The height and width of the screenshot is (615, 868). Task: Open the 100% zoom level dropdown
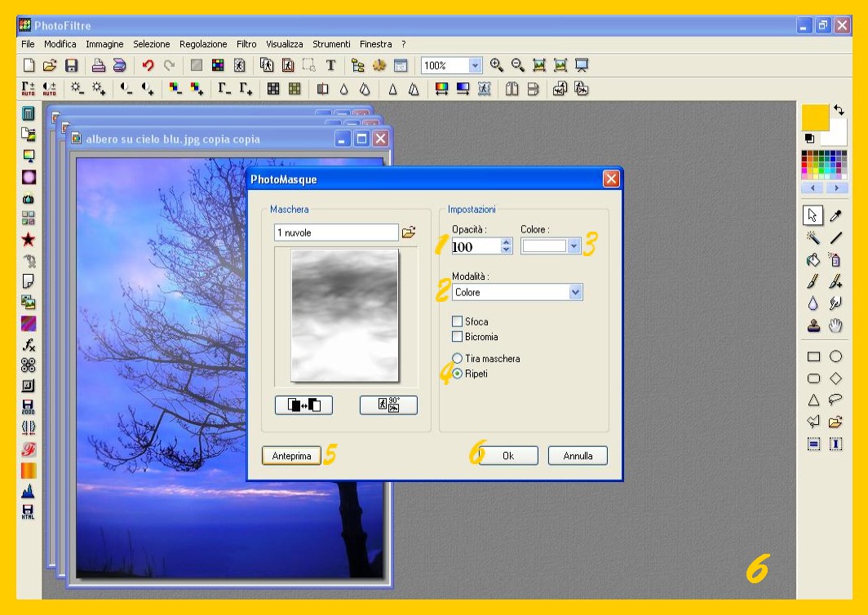[475, 65]
